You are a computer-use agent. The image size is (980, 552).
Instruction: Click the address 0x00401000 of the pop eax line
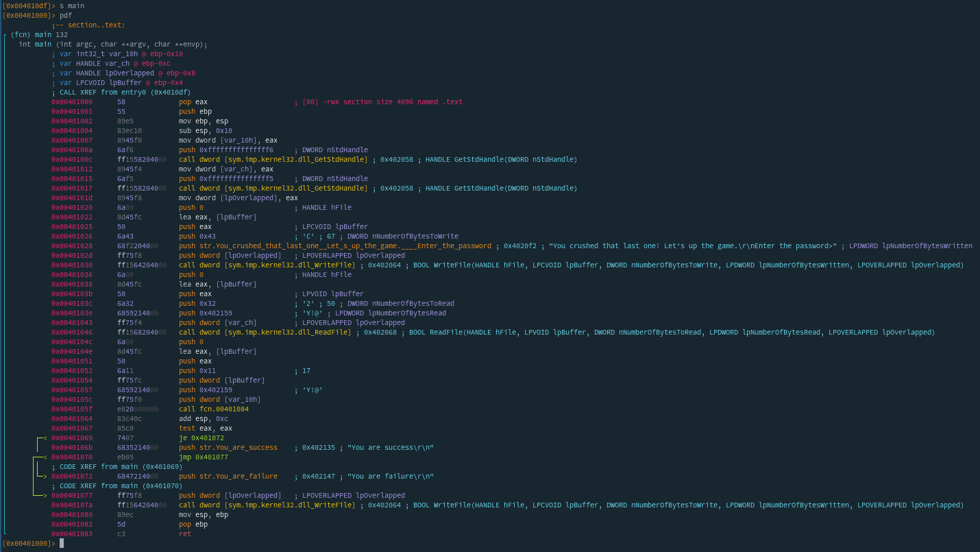(72, 101)
